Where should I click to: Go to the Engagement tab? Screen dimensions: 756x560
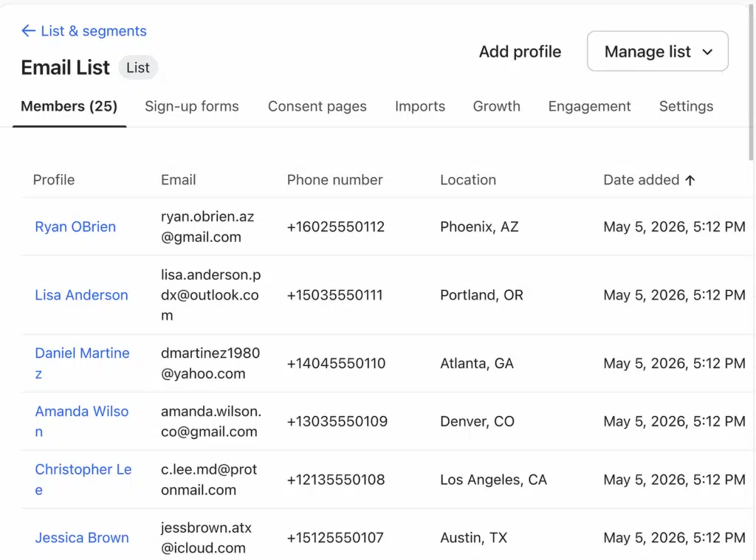589,106
